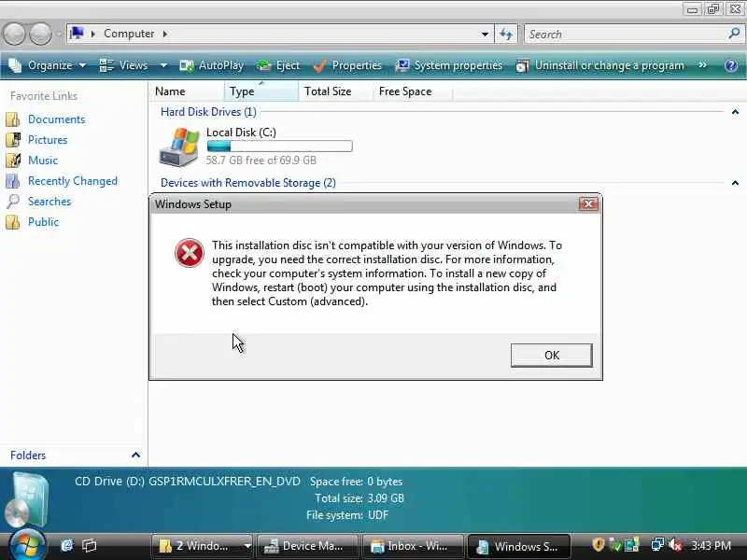Screen dimensions: 747x560
Task: Click Uninstall or change a program
Action: (599, 65)
